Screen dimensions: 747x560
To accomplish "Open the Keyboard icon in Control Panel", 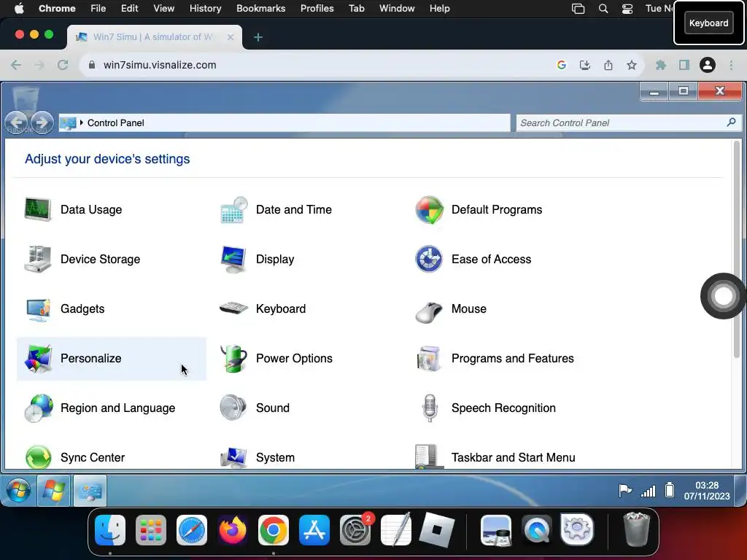I will coord(233,308).
